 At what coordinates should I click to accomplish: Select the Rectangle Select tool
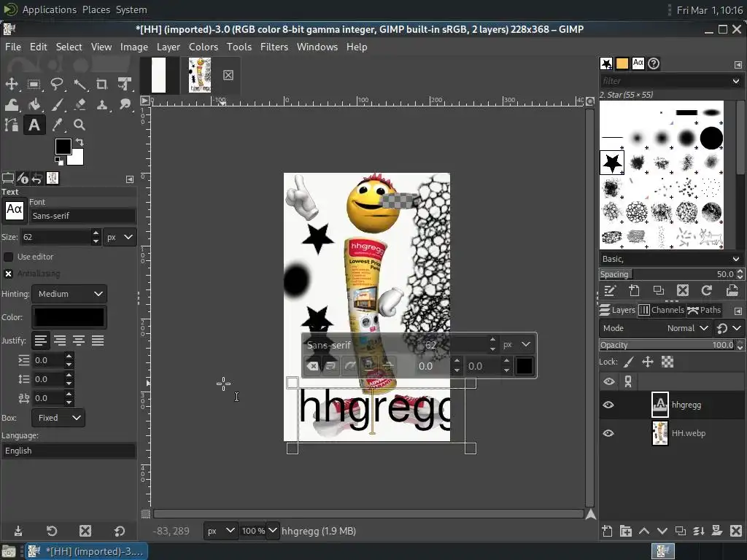[34, 85]
